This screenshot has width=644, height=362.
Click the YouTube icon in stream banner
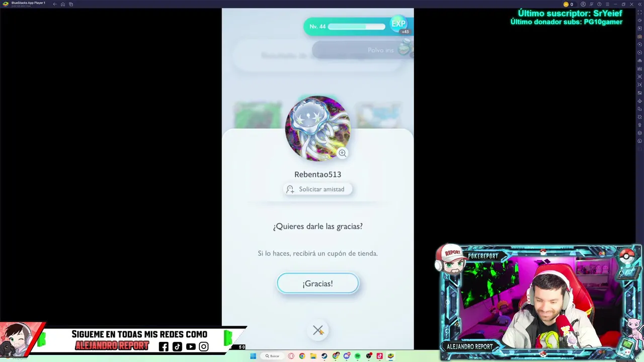click(191, 346)
